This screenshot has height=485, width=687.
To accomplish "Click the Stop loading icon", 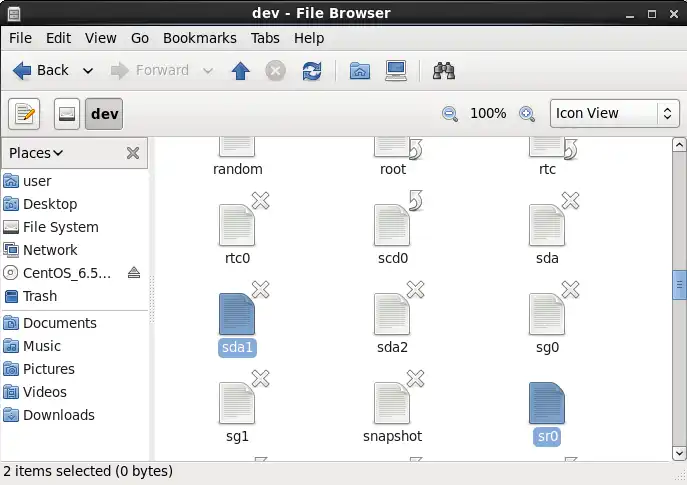I will [275, 71].
